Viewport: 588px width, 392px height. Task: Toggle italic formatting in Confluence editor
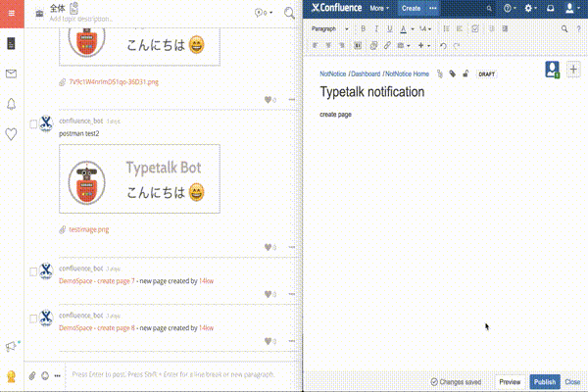(376, 28)
